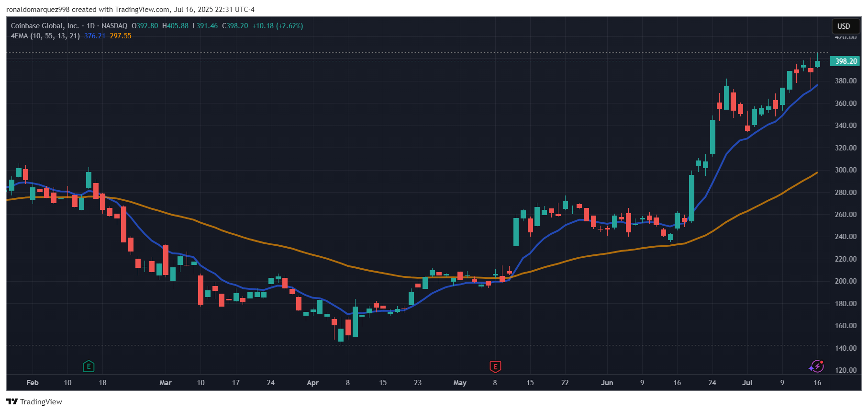Click the 280.00 price axis label
Image resolution: width=868 pixels, height=412 pixels.
pyautogui.click(x=846, y=193)
